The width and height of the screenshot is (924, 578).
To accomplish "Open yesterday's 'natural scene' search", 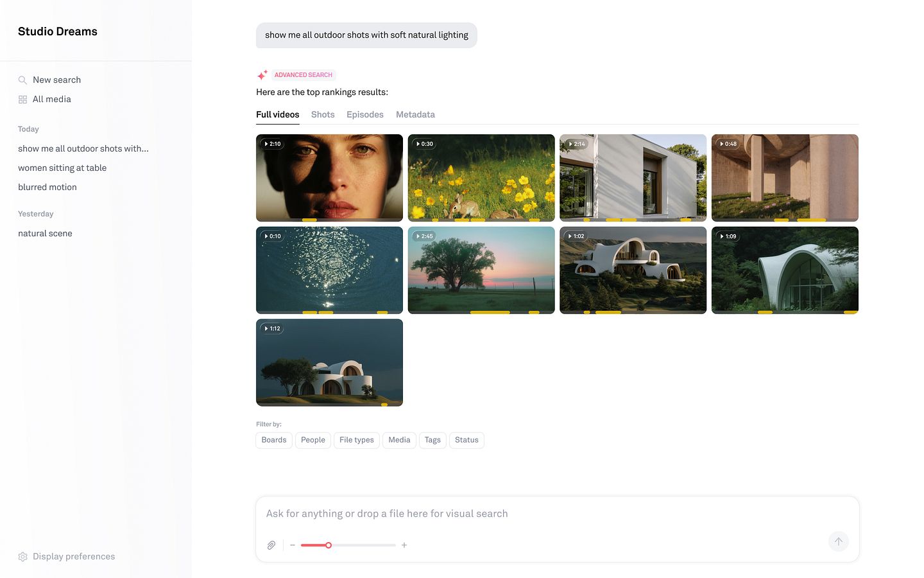I will [45, 233].
